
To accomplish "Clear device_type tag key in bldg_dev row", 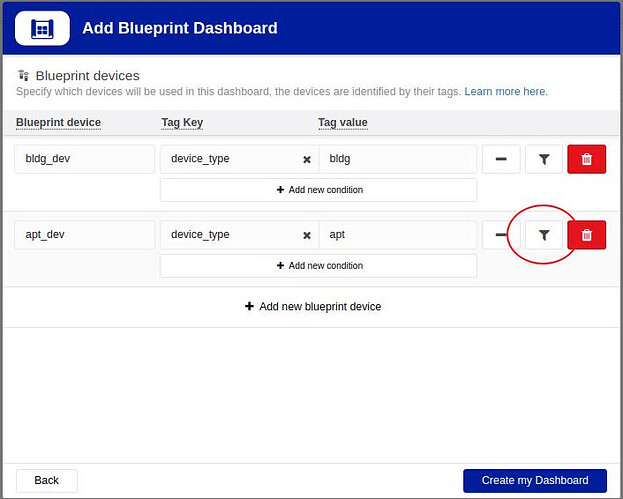I will point(307,159).
